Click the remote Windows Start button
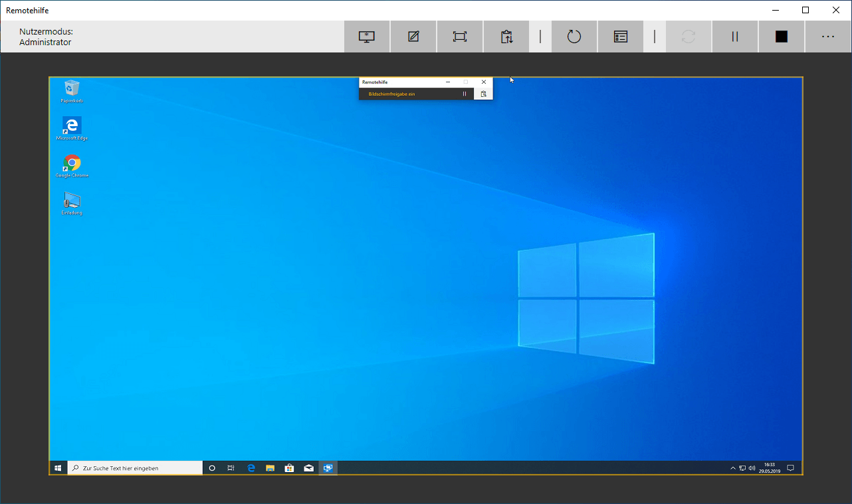 click(x=58, y=468)
